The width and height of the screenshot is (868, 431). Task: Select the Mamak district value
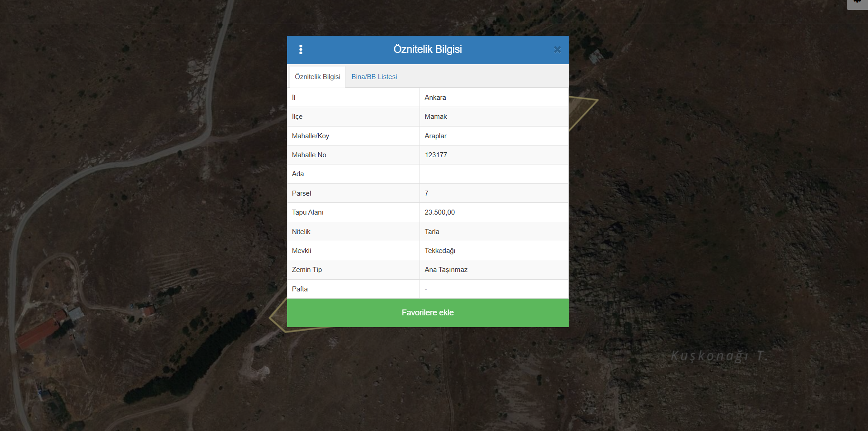click(435, 117)
